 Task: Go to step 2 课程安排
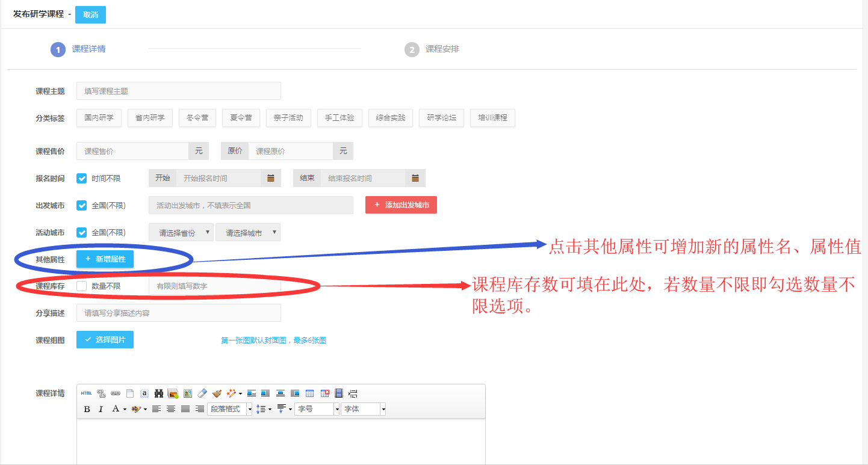click(432, 49)
